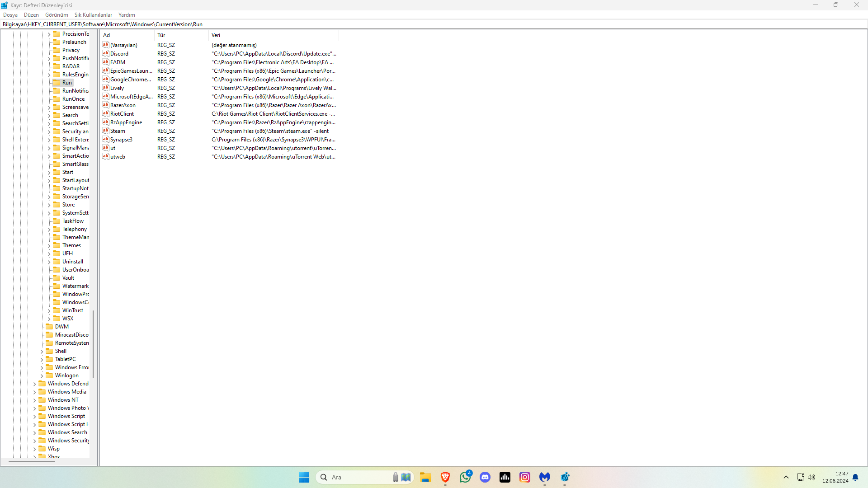Click the Instagram taskbar icon
Viewport: 868px width, 488px height.
click(524, 477)
